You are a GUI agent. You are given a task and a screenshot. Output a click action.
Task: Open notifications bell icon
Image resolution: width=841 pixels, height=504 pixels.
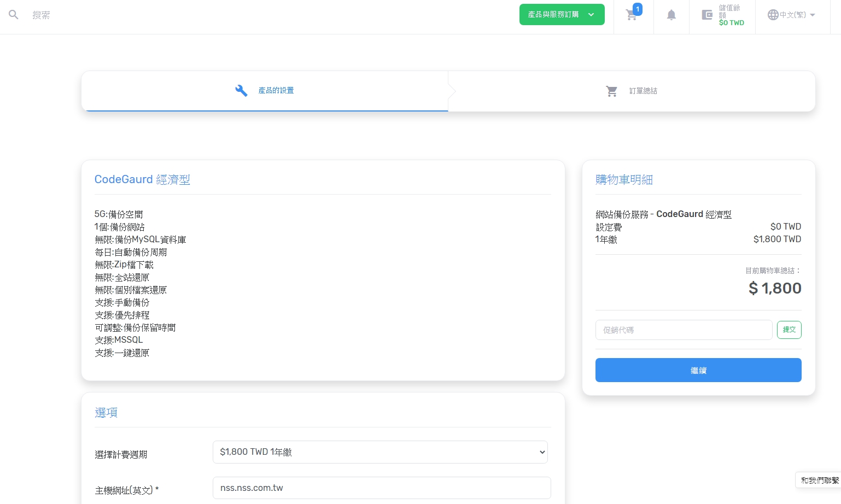pos(671,15)
